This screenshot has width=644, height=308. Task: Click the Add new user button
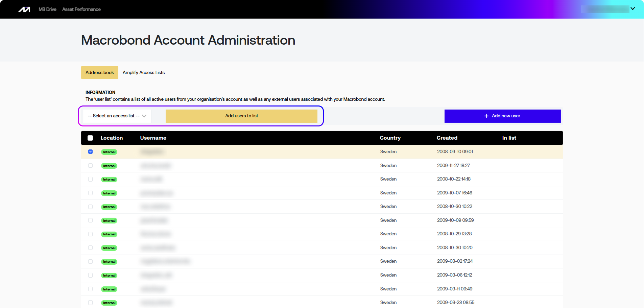(x=502, y=116)
